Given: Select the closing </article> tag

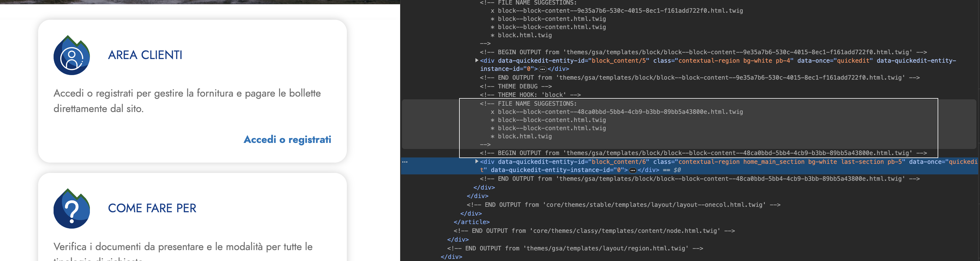Looking at the screenshot, I should [471, 222].
